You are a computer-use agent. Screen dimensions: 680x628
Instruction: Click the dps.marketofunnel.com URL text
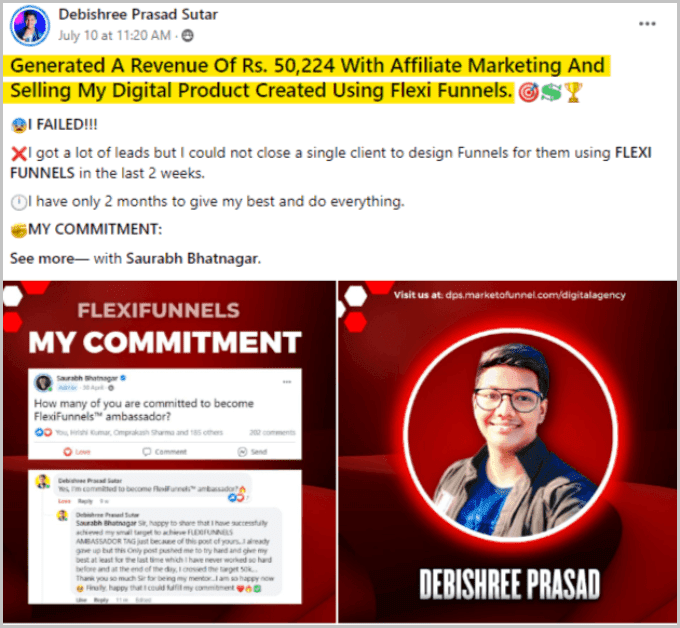click(535, 295)
